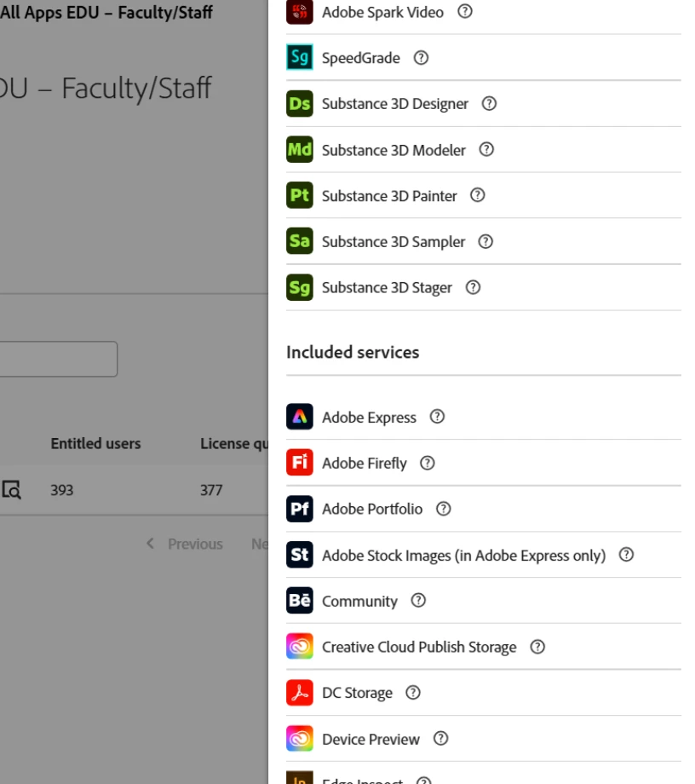Select the Substance 3D Stager label
The height and width of the screenshot is (784, 695).
387,287
